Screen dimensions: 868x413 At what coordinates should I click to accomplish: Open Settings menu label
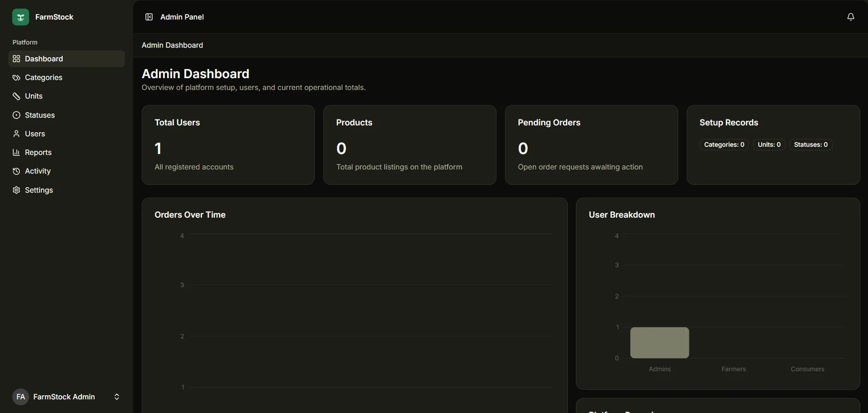click(x=39, y=190)
